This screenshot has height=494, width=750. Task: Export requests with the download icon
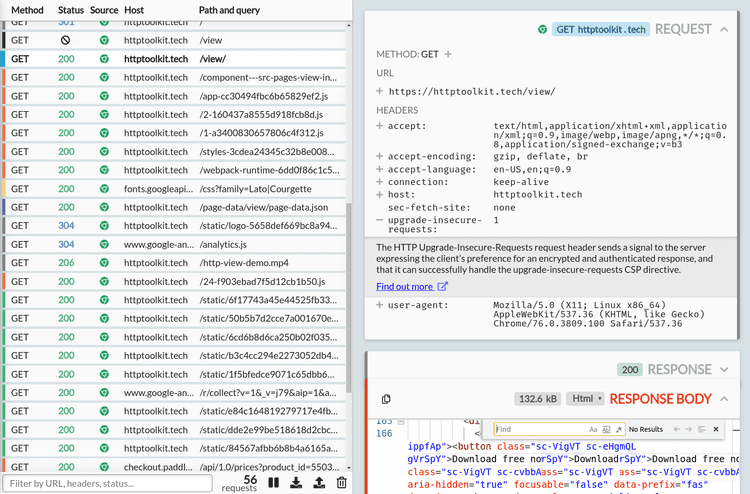tap(296, 482)
